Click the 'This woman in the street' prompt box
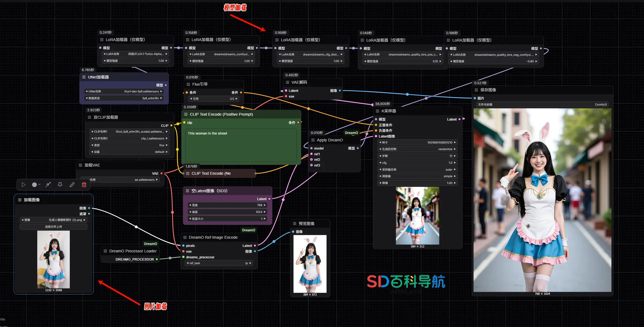The height and width of the screenshot is (327, 644). coord(241,145)
